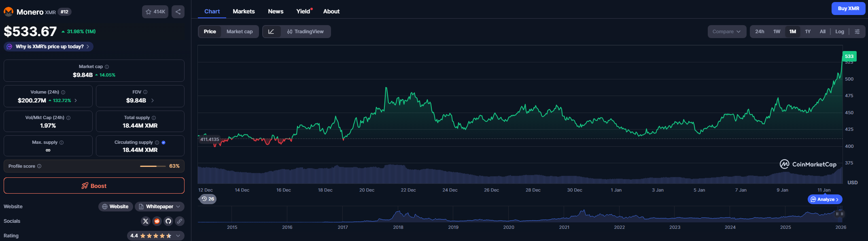Screen dimensions: 868x241
Task: Click the Market cap info icon
Action: 107,67
